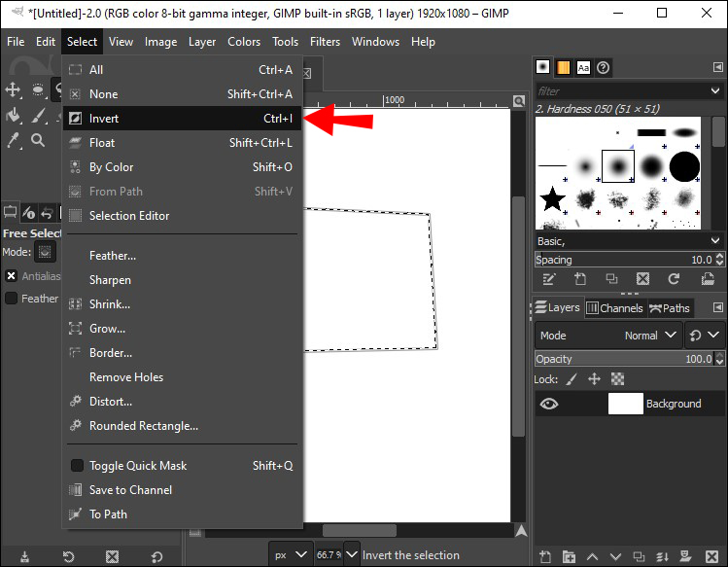
Task: Click Save tool preset icon at bottom left
Action: [24, 556]
